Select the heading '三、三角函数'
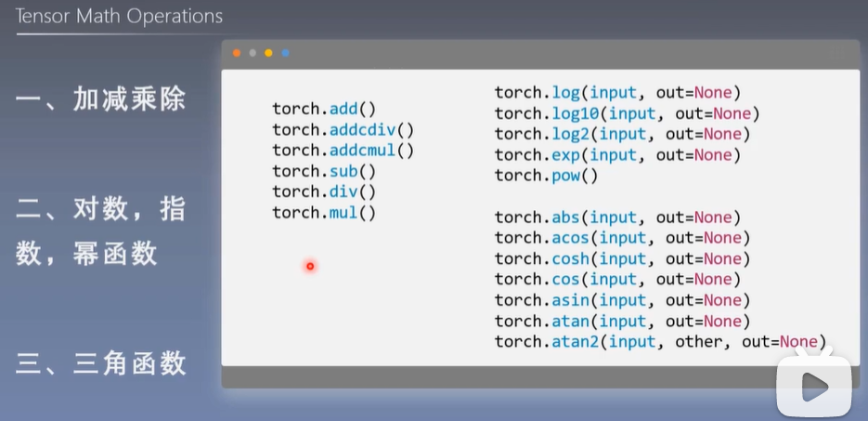868x421 pixels. click(101, 364)
